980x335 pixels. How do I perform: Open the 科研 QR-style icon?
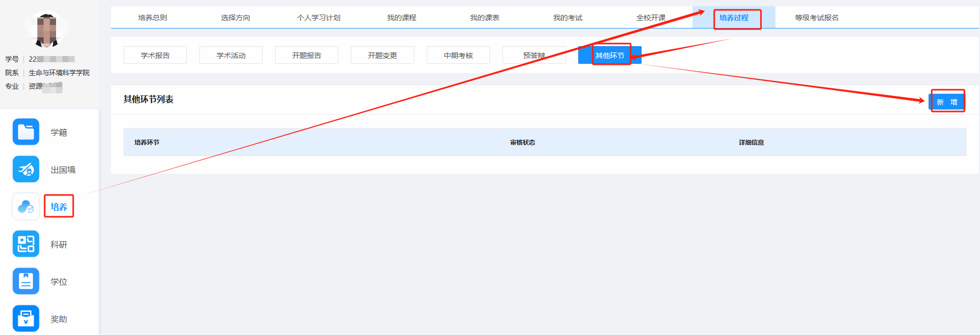[x=26, y=244]
